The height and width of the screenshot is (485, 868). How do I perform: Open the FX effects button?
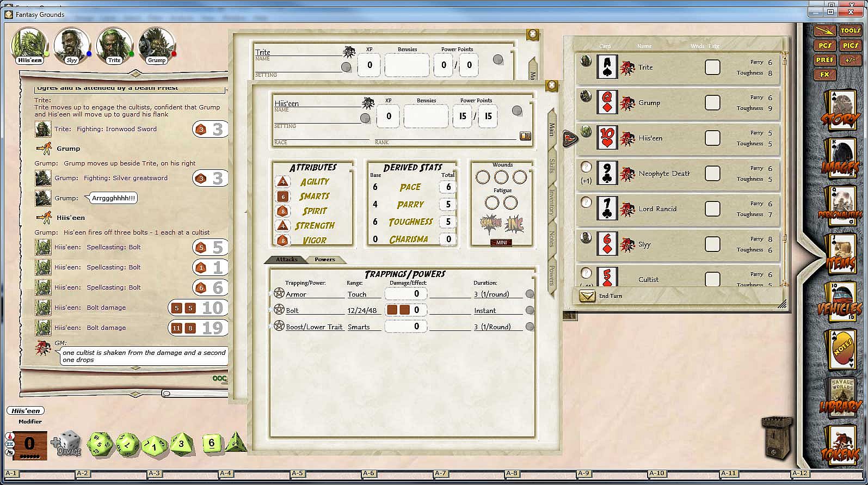point(825,75)
